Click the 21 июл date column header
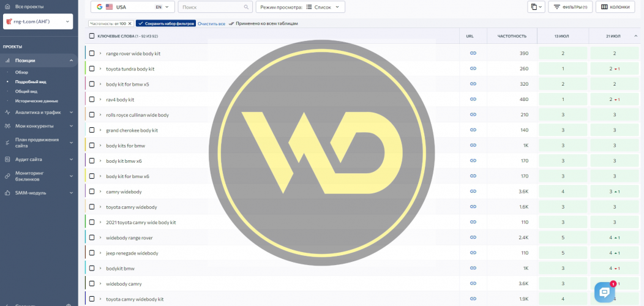The width and height of the screenshot is (644, 306). coord(612,36)
